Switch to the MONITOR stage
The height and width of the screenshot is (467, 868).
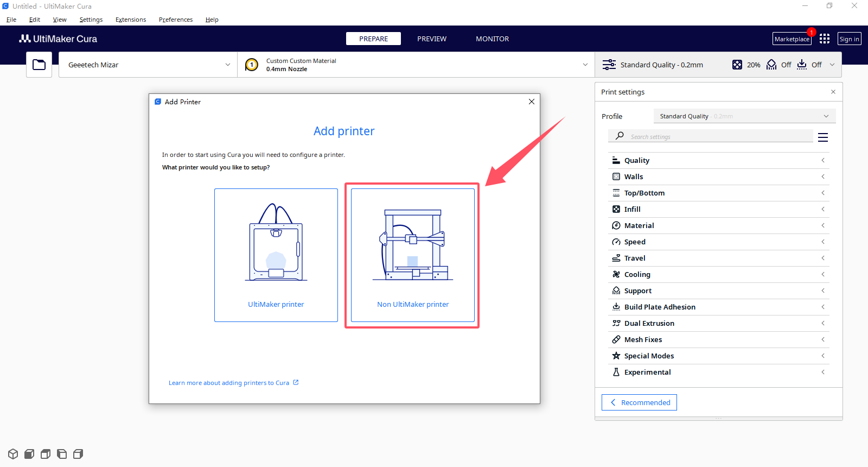click(493, 39)
